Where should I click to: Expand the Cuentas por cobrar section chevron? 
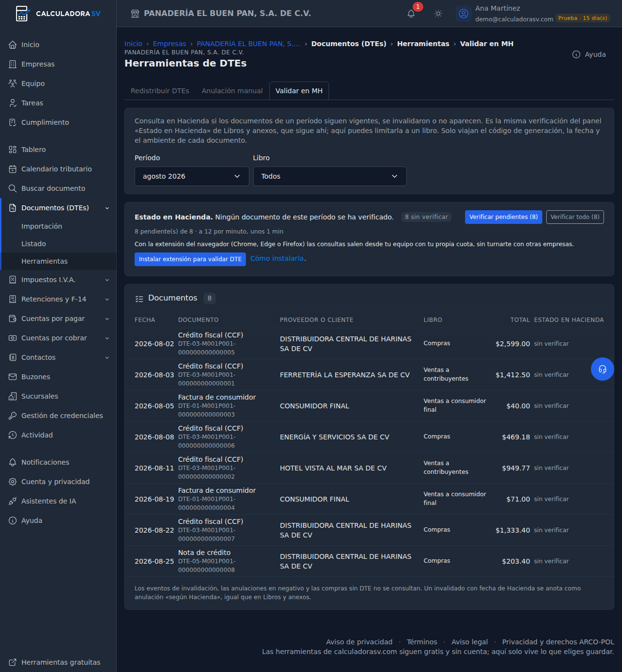[x=107, y=338]
